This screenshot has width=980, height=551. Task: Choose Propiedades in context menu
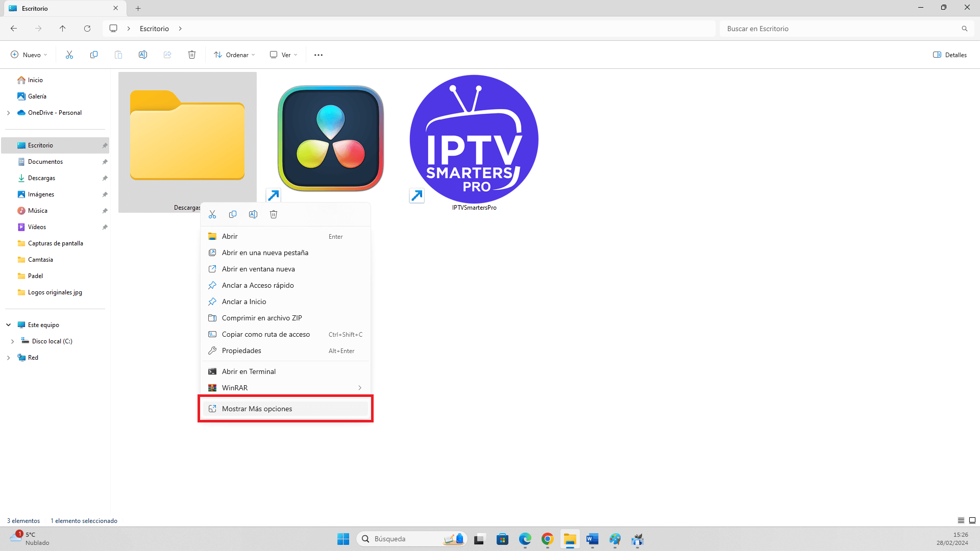pos(285,350)
